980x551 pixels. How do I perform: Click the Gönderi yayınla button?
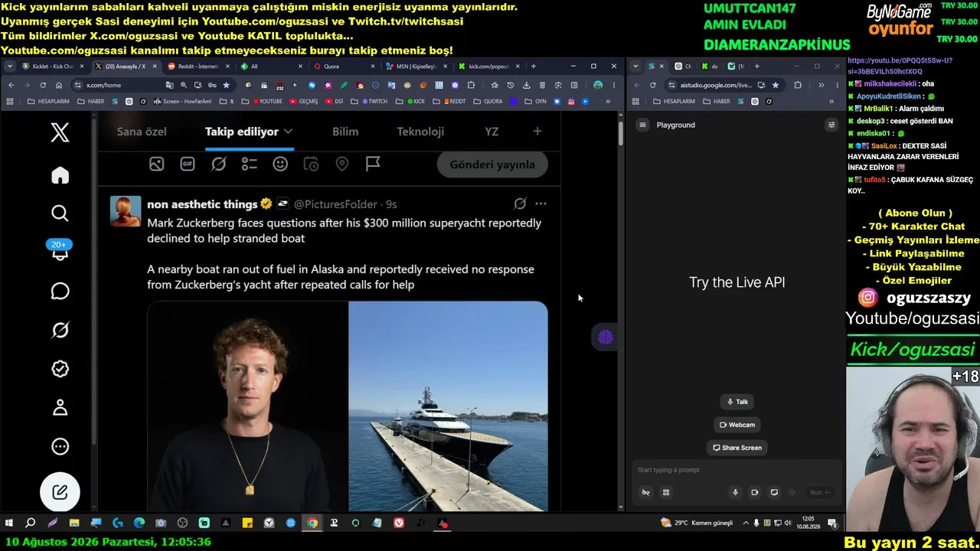(x=492, y=165)
